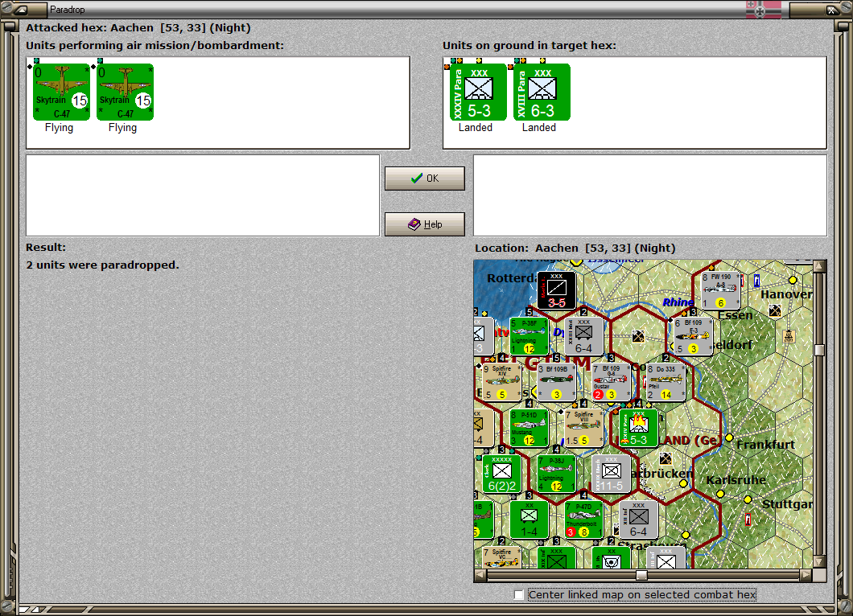Viewport: 853px width, 616px height.
Task: Click the horizontal map scrollbar thumb
Action: click(641, 575)
